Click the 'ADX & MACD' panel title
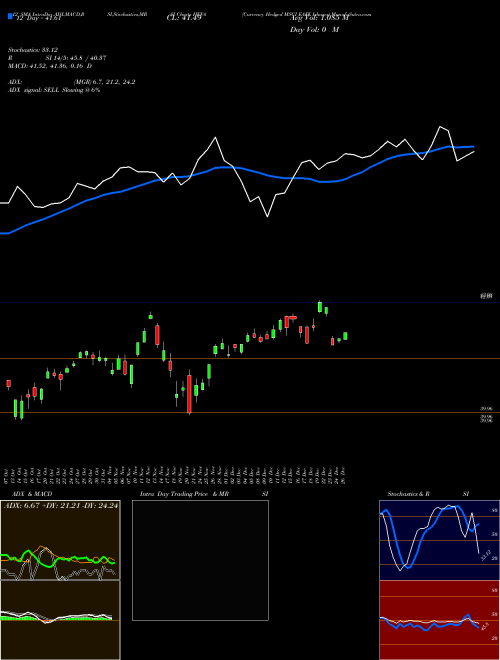Image resolution: width=500 pixels, height=660 pixels. [32, 494]
